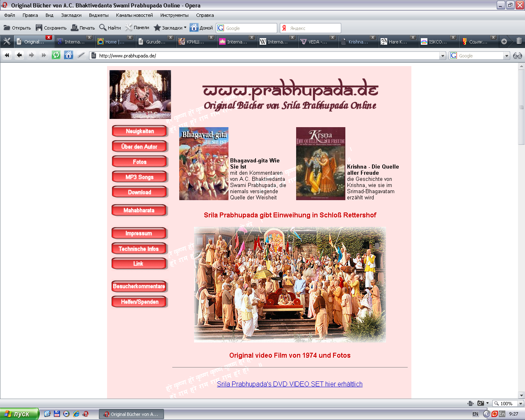This screenshot has height=420, width=525.
Task: Switch to the Home tab
Action: point(114,41)
